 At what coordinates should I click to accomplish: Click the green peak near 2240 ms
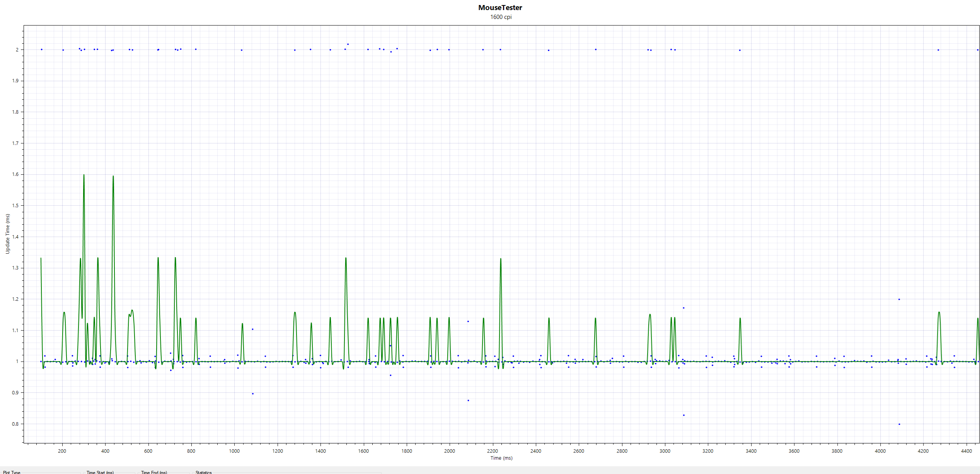coord(501,259)
